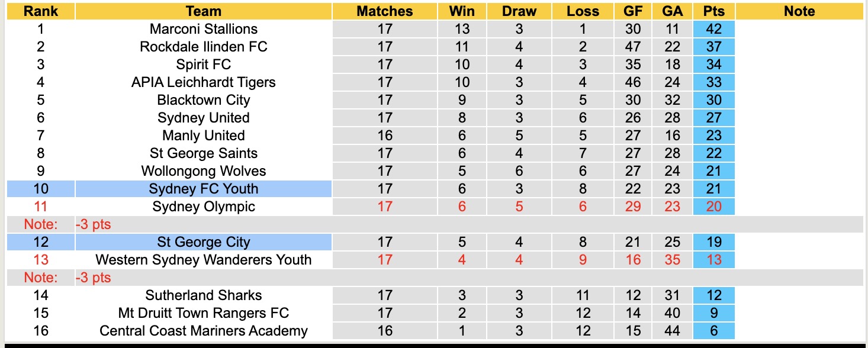
Task: Click the Rank column header
Action: click(x=40, y=11)
